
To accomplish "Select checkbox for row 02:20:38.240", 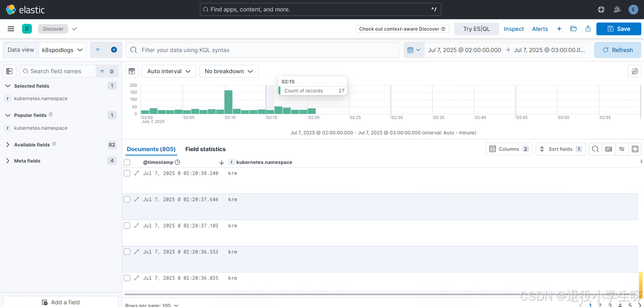I will click(x=127, y=173).
